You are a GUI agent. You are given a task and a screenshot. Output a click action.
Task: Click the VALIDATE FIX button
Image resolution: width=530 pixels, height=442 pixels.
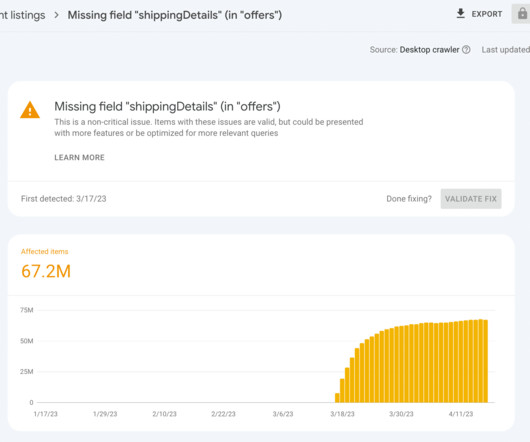click(x=471, y=199)
